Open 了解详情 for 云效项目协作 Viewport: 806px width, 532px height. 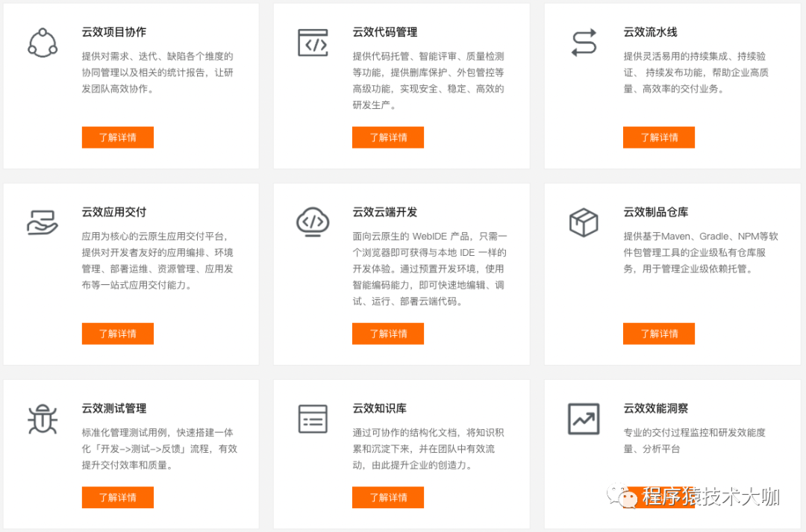pos(118,137)
